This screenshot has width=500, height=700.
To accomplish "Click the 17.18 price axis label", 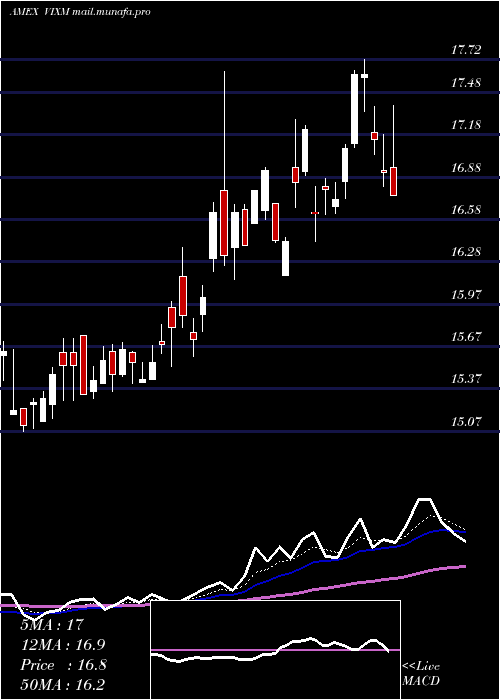I will [466, 125].
